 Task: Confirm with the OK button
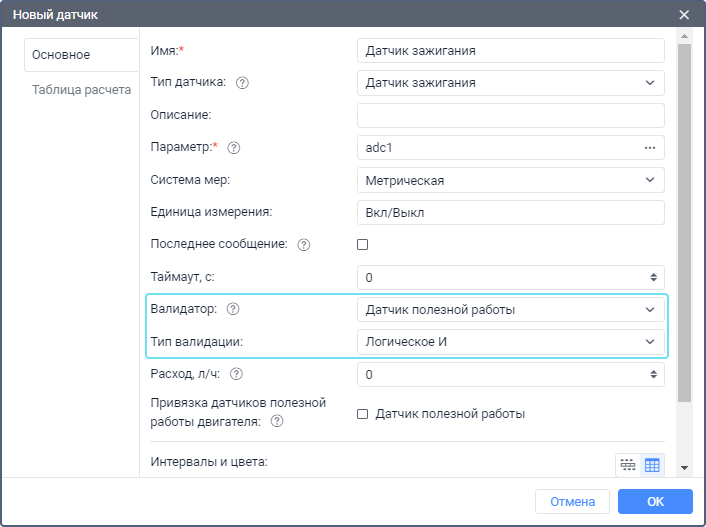655,501
